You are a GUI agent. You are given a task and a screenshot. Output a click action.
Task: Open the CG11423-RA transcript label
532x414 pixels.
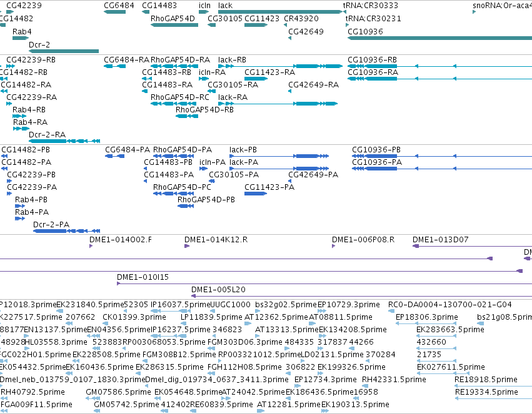click(x=269, y=72)
